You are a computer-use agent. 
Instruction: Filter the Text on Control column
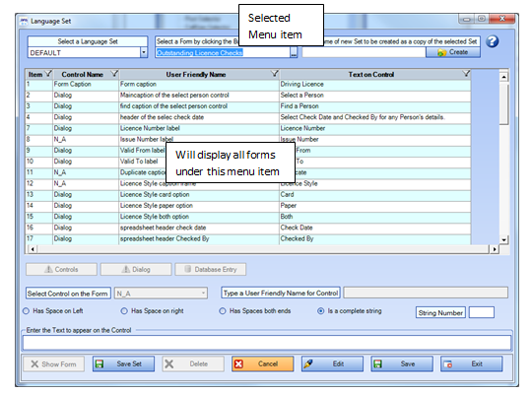pyautogui.click(x=467, y=74)
